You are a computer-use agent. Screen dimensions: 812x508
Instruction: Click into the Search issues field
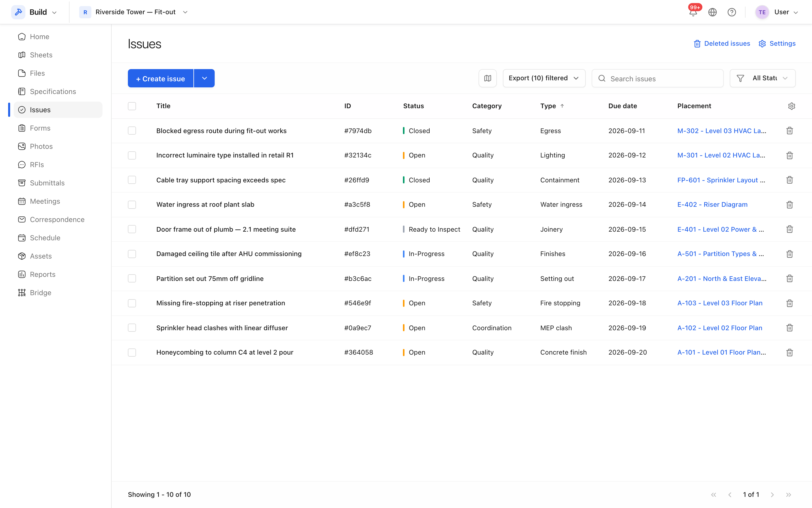pos(657,78)
